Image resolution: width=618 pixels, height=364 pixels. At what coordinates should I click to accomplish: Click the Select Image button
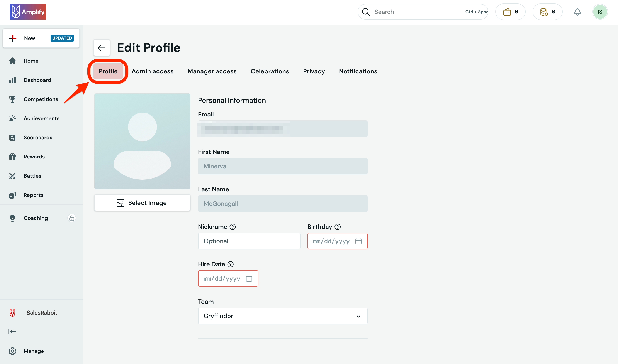point(142,203)
